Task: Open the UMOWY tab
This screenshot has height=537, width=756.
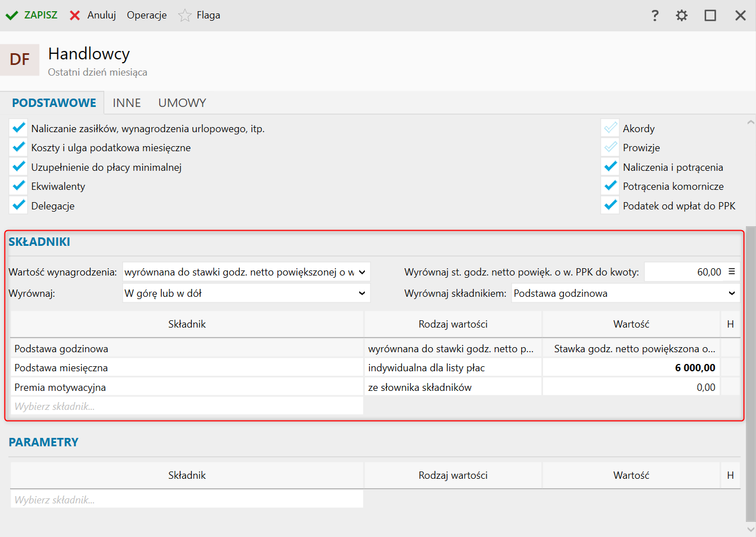Action: tap(182, 103)
